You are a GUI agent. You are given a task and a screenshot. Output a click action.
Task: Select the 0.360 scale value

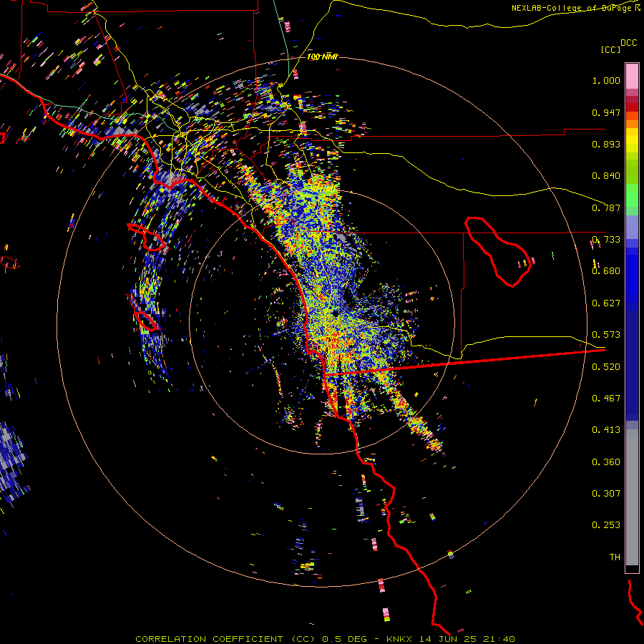coord(606,462)
